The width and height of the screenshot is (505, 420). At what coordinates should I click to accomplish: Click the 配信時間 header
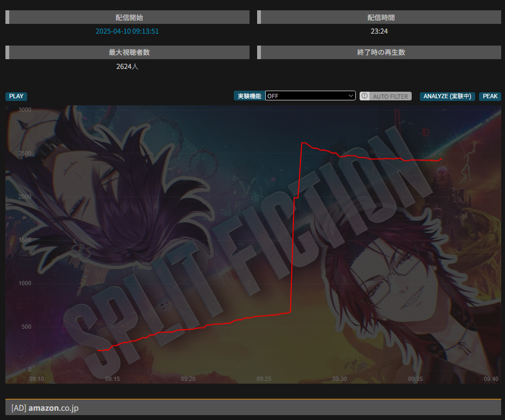(x=379, y=17)
